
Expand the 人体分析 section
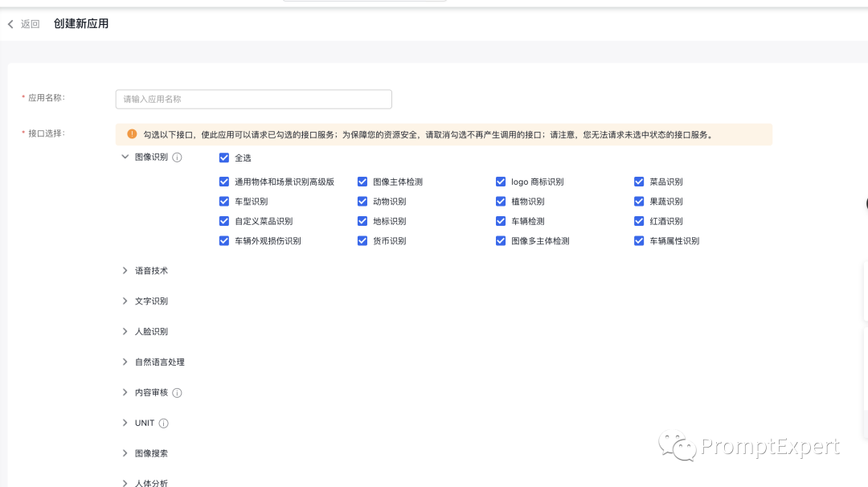125,483
